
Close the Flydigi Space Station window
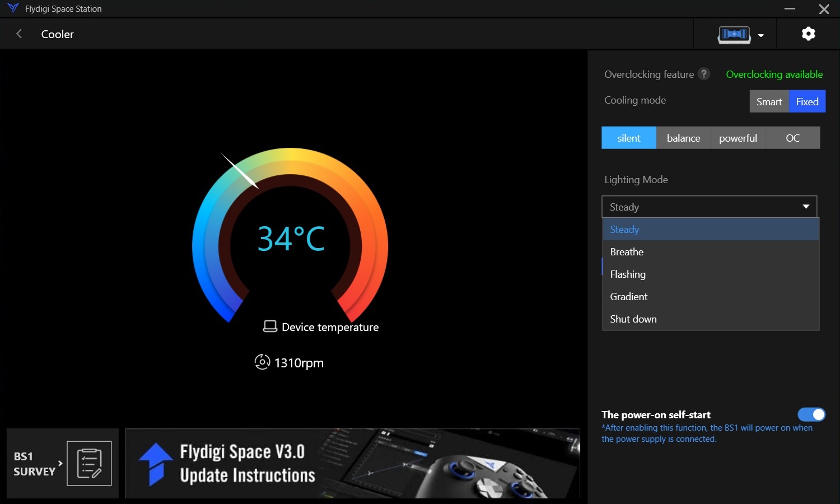(x=824, y=9)
